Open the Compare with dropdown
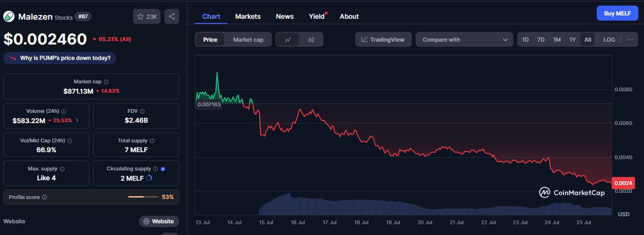Viewport: 644px width, 235px height. pyautogui.click(x=464, y=40)
